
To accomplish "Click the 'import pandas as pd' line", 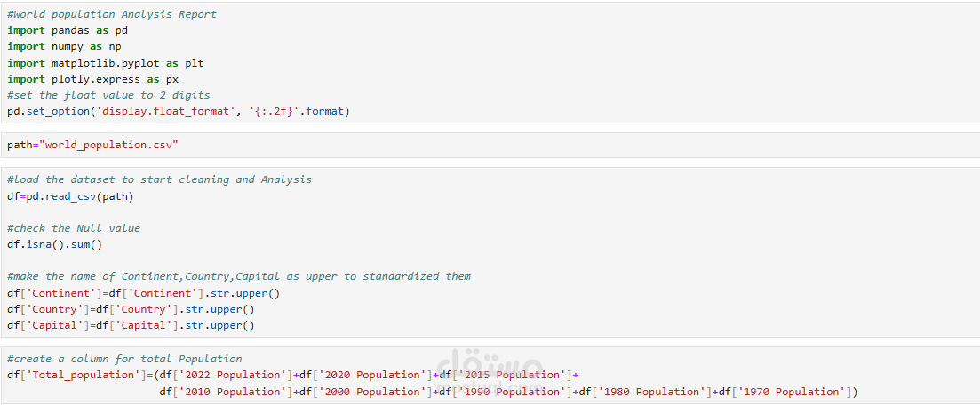I will (68, 30).
